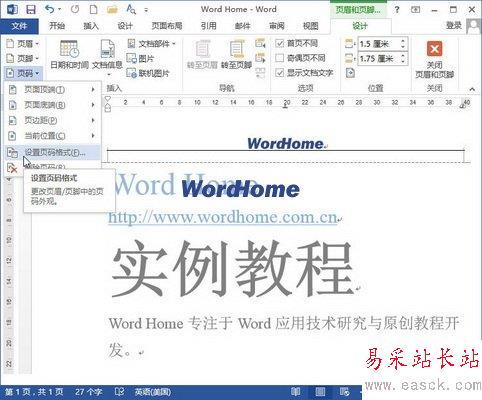The image size is (482, 400).
Task: Expand 文档部件 dropdown
Action: (x=151, y=44)
